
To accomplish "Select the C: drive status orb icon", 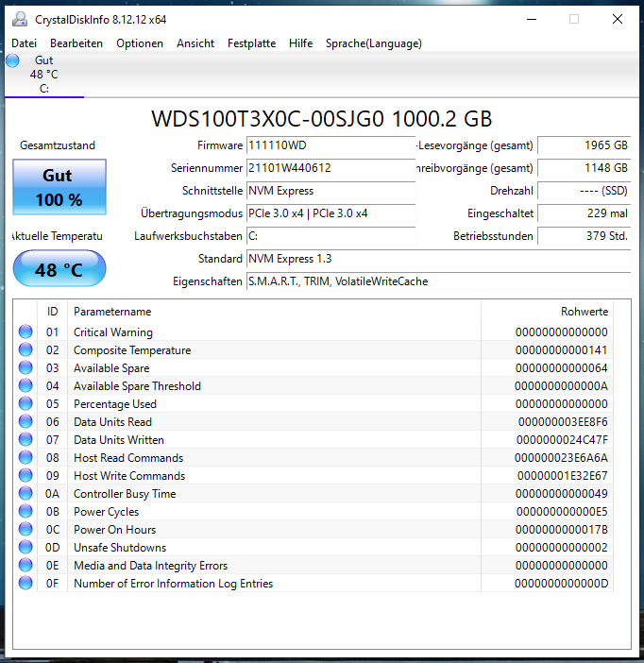I will pyautogui.click(x=12, y=60).
